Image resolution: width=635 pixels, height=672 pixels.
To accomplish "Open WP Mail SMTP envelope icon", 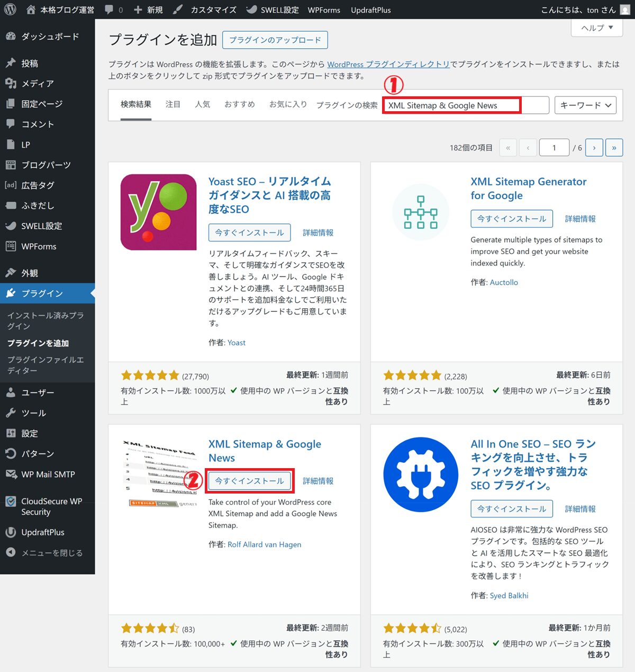I will click(x=11, y=474).
